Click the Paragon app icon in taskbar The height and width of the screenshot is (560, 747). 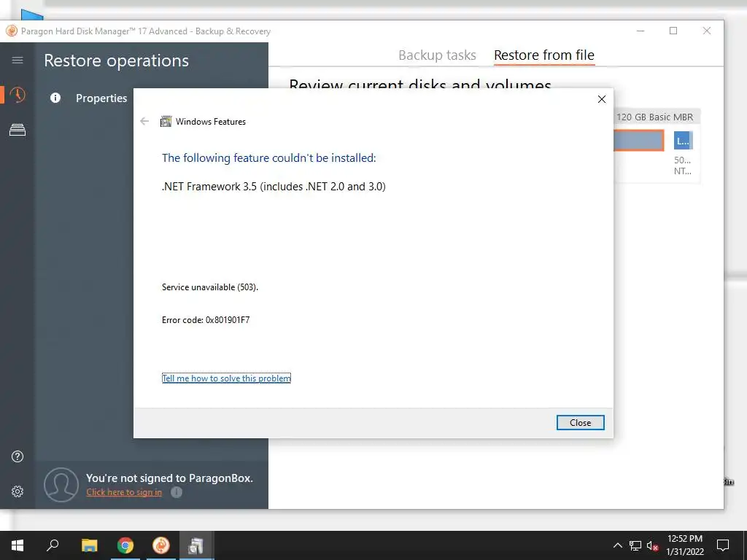(161, 545)
